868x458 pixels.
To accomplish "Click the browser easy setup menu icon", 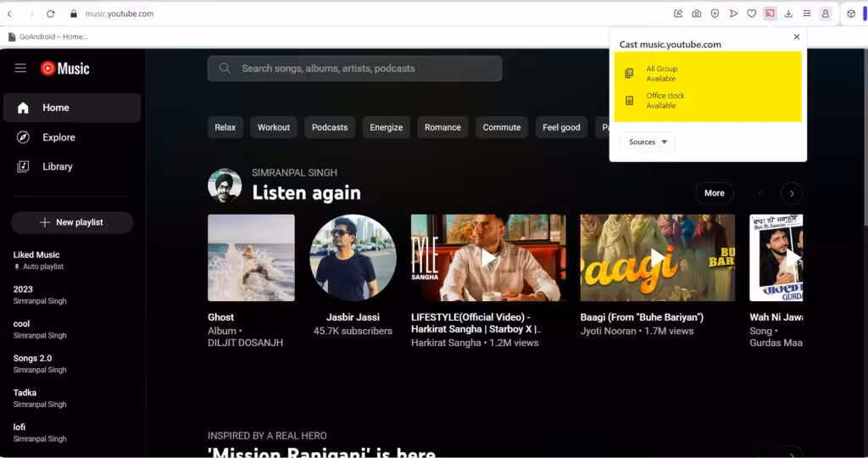I will 807,14.
